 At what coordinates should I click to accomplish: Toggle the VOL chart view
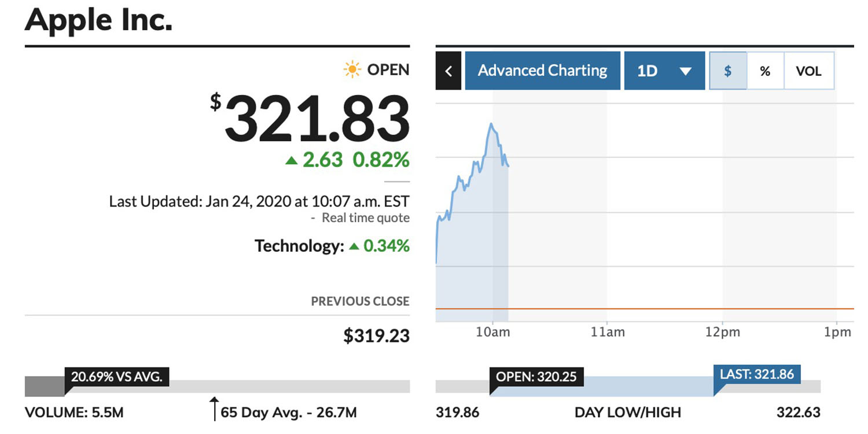808,71
